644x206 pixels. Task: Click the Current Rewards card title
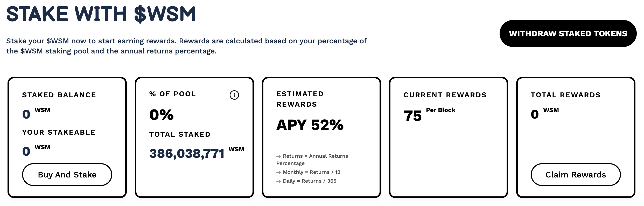click(445, 95)
